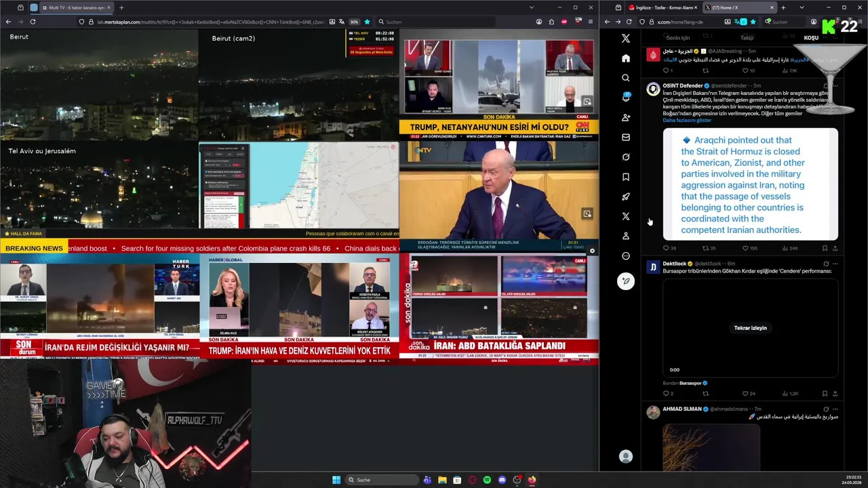Open X bookmarks icon in sidebar

(x=626, y=177)
